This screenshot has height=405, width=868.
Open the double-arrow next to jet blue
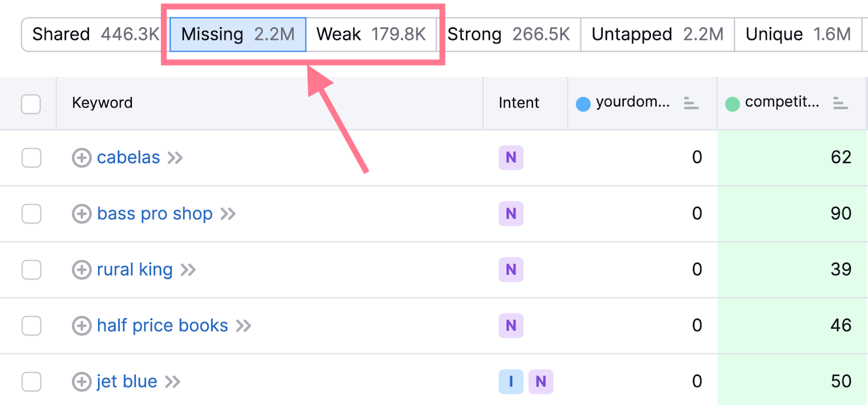tap(173, 382)
